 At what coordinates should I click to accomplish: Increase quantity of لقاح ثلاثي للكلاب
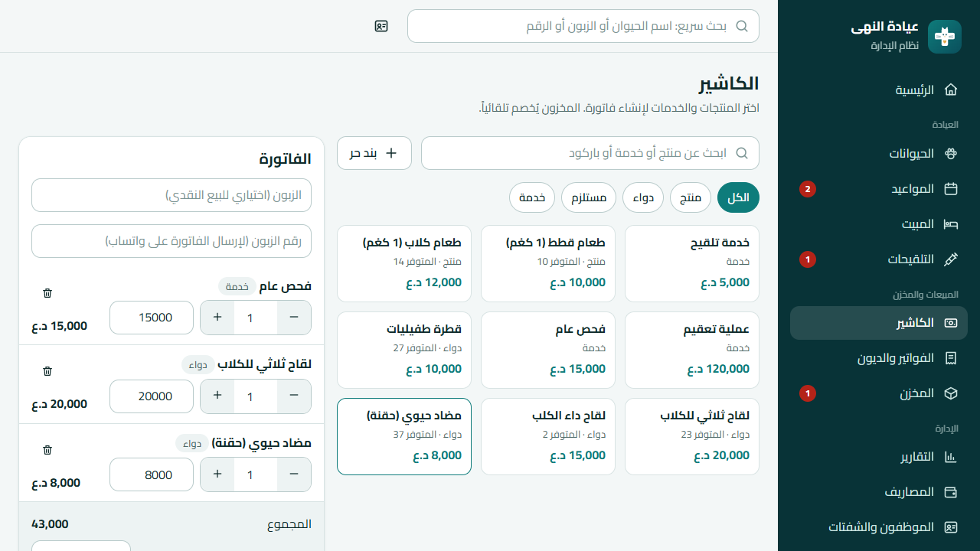(217, 396)
